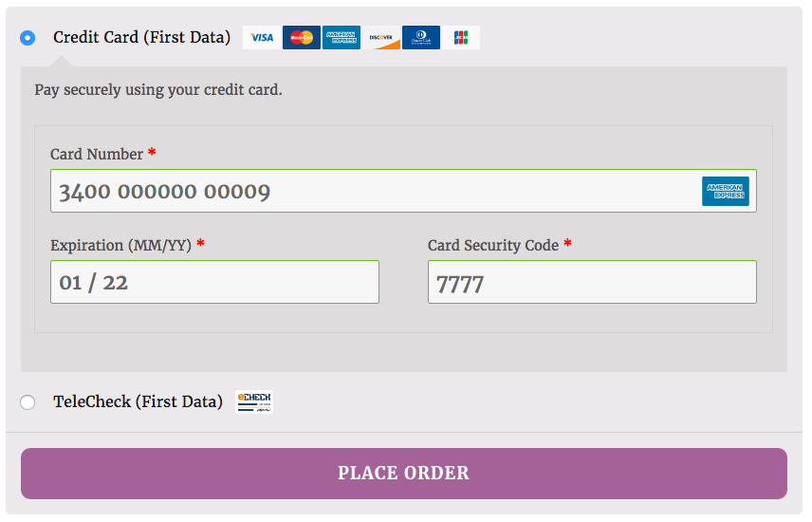Click the Visa card logo
812x522 pixels.
click(x=262, y=38)
